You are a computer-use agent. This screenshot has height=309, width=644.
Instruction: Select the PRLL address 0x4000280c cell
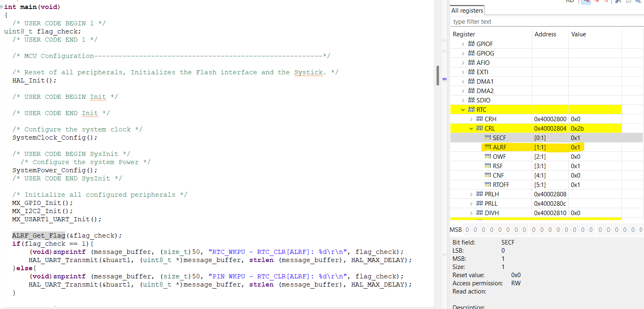550,203
